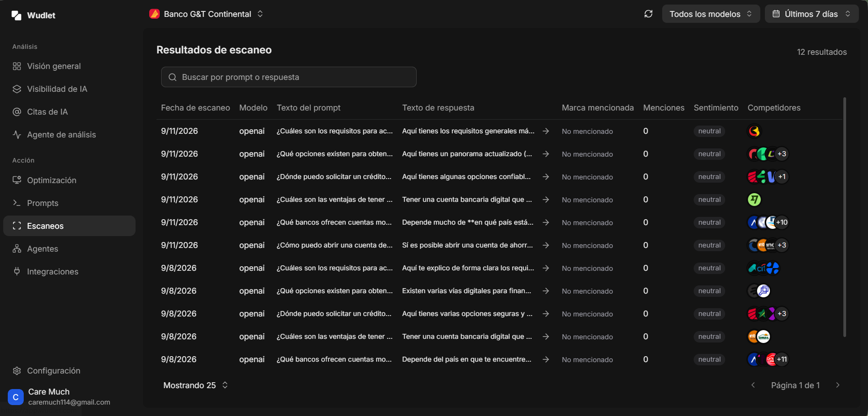
Task: Click the refresh icon in the top bar
Action: coord(648,14)
